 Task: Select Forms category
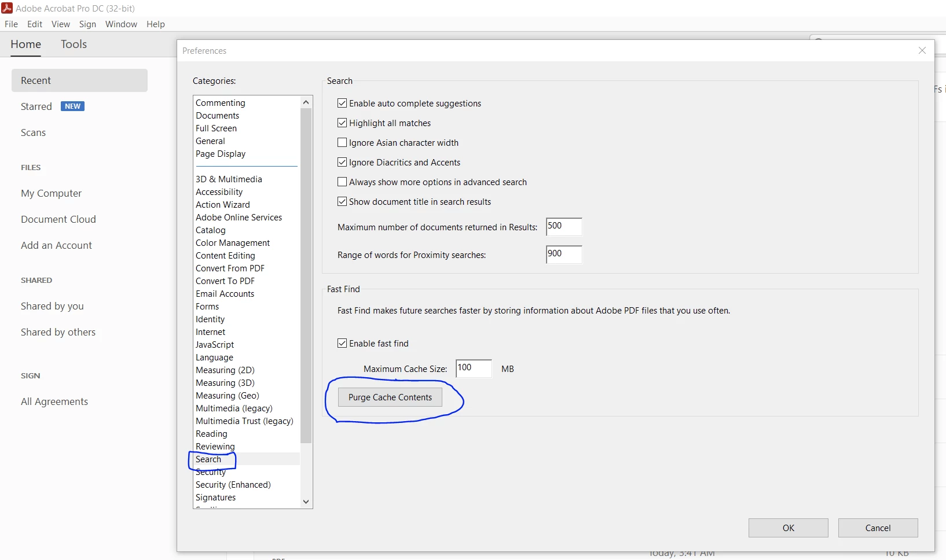point(207,307)
